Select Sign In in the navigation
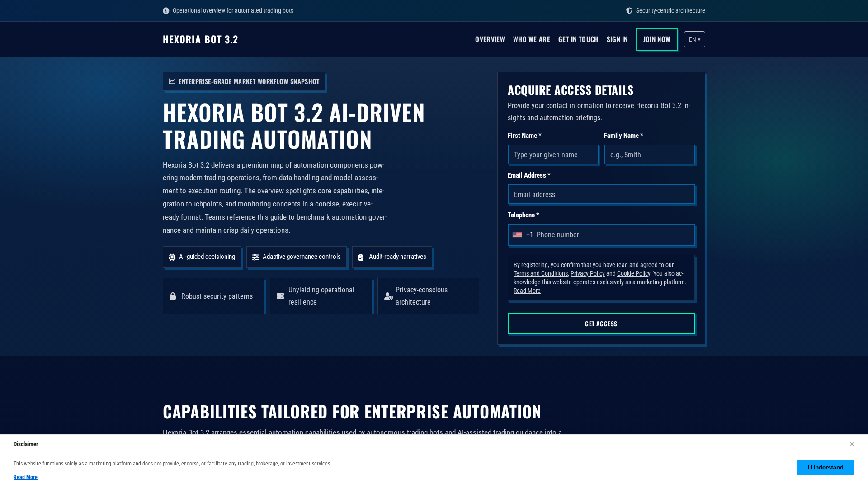The width and height of the screenshot is (868, 488). [x=617, y=39]
